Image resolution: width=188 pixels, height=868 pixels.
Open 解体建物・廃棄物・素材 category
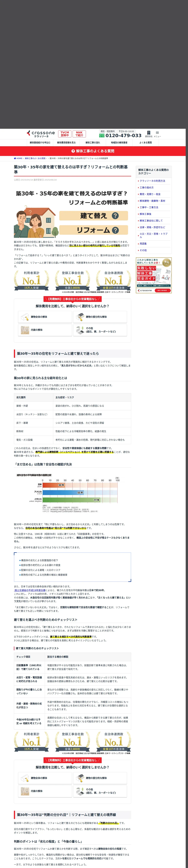tap(152, 201)
